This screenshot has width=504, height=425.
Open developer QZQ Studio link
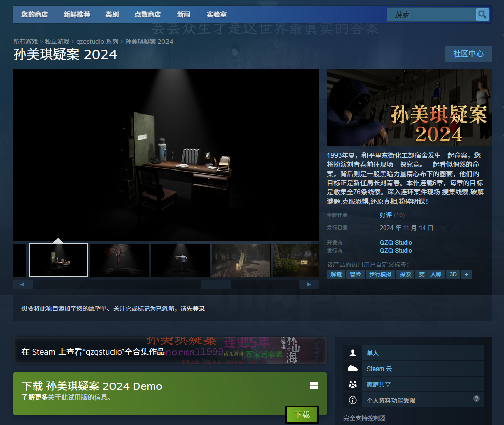(396, 243)
